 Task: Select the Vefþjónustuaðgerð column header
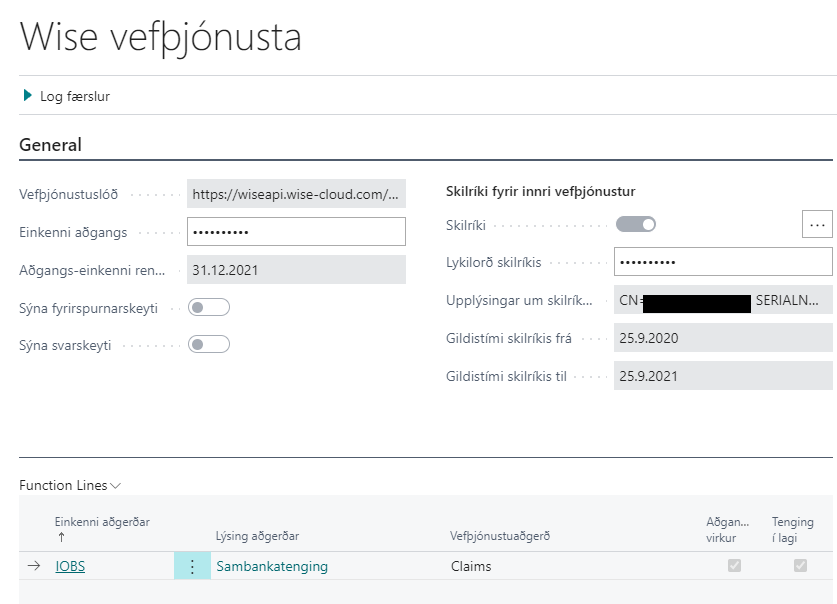[x=498, y=536]
